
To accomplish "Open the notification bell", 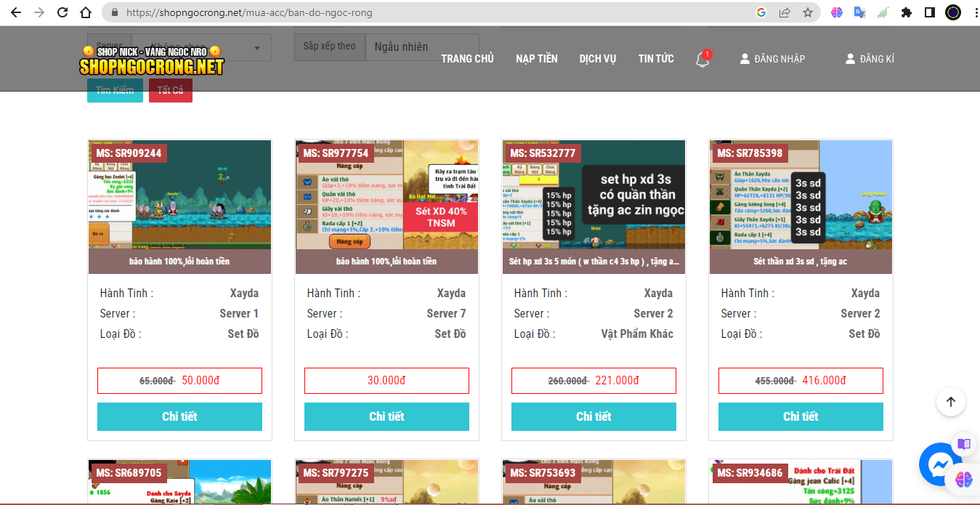I will [x=702, y=59].
